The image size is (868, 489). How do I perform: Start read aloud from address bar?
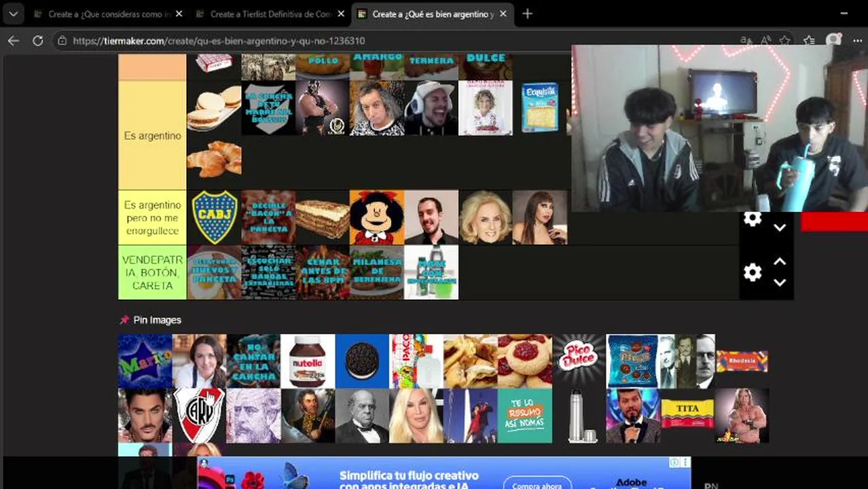pyautogui.click(x=765, y=41)
